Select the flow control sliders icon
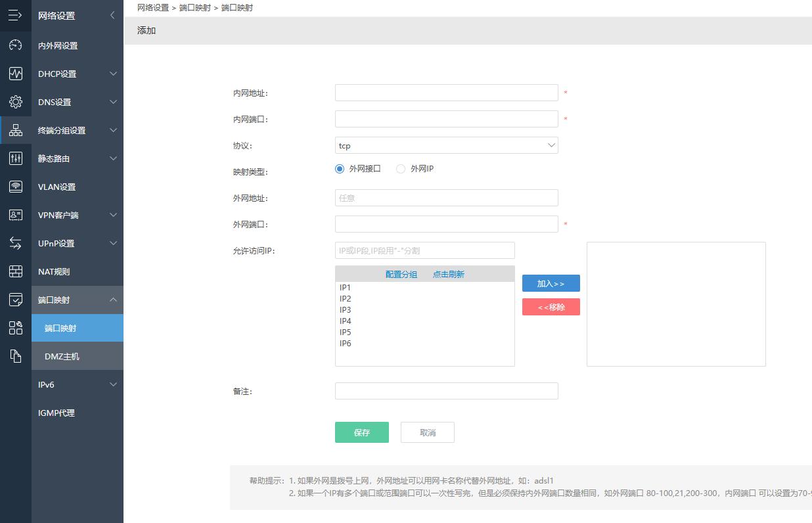The width and height of the screenshot is (812, 523). [16, 158]
